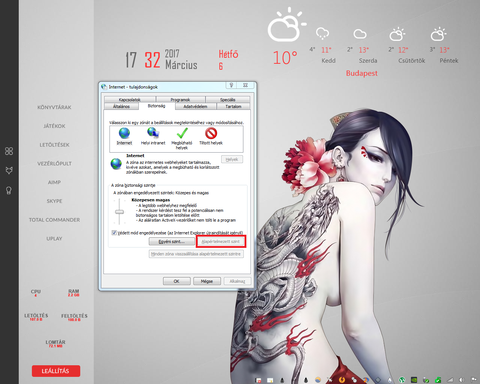Open the volume speaker tray icon
Viewport: 480px width, 384px height.
(462, 380)
